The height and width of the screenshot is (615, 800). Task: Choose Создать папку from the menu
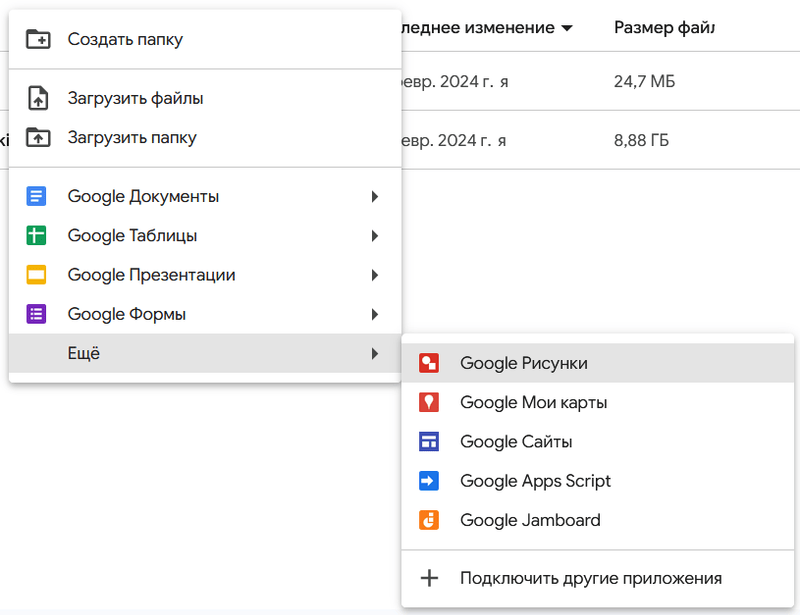pyautogui.click(x=125, y=39)
